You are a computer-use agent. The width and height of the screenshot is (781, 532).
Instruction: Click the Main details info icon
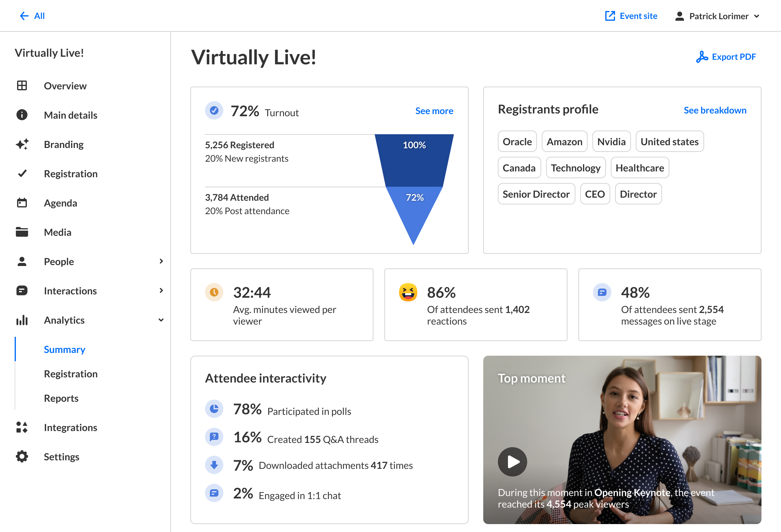pyautogui.click(x=22, y=115)
